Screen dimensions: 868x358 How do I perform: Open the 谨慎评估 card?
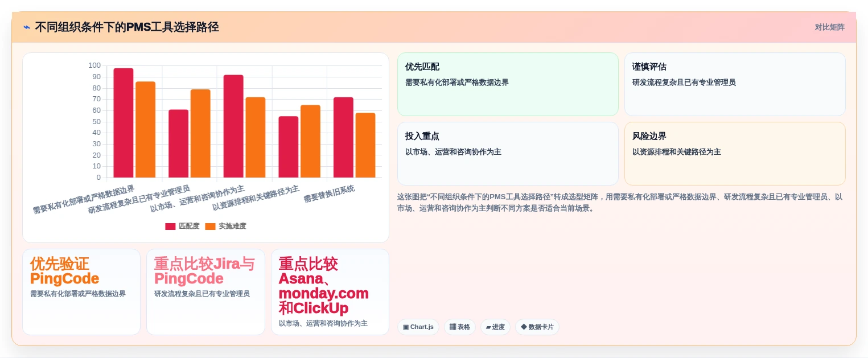(x=735, y=84)
